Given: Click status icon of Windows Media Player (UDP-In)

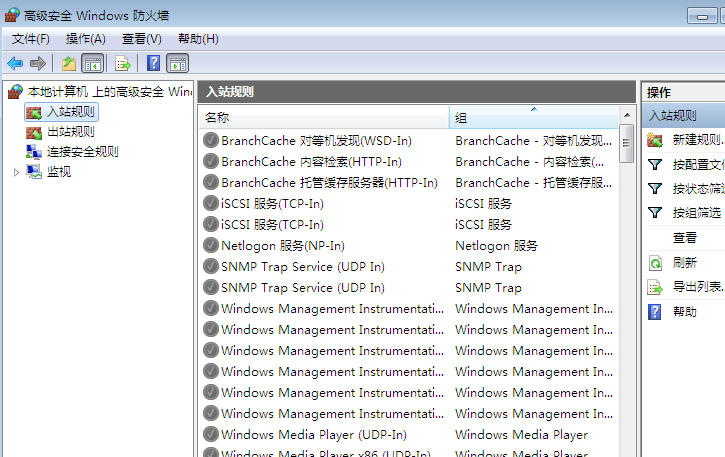Looking at the screenshot, I should tap(211, 434).
